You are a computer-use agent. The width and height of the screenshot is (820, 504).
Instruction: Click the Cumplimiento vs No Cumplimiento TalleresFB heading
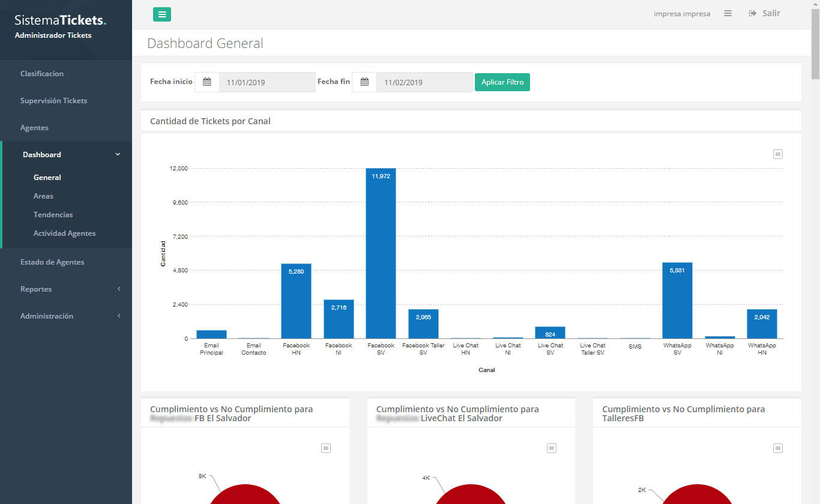684,413
